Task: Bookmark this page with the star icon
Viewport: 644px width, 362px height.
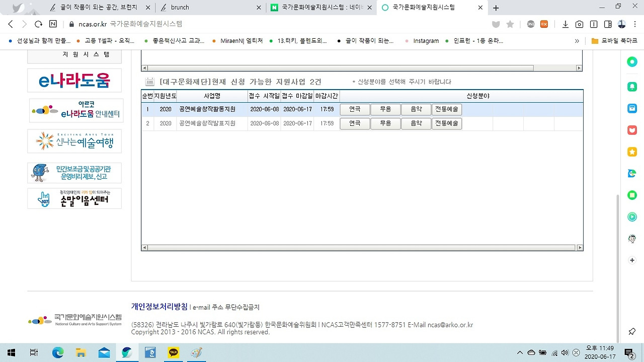Action: 510,24
